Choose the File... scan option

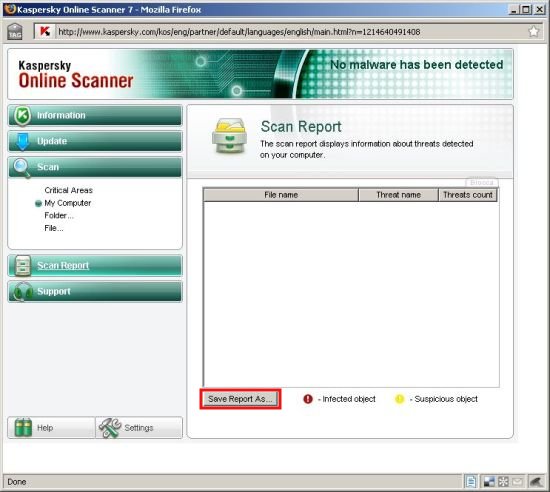[54, 228]
